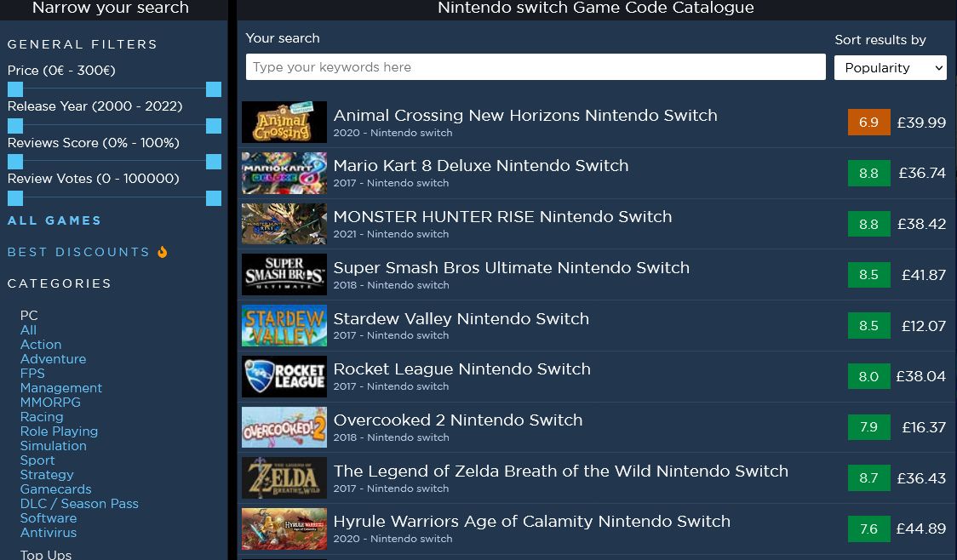Image resolution: width=957 pixels, height=560 pixels.
Task: Select the Role Playing category
Action: tap(59, 431)
